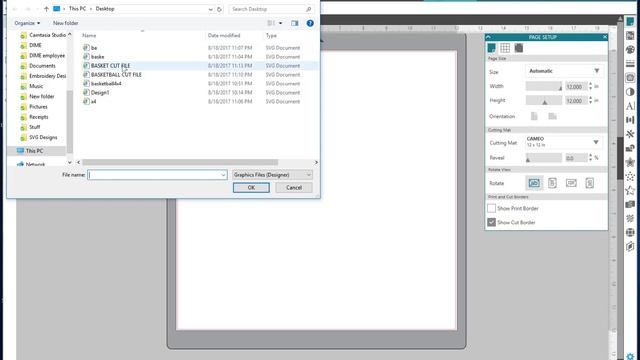The width and height of the screenshot is (640, 360).
Task: Open the Text Style 'A' icon
Action: click(630, 106)
